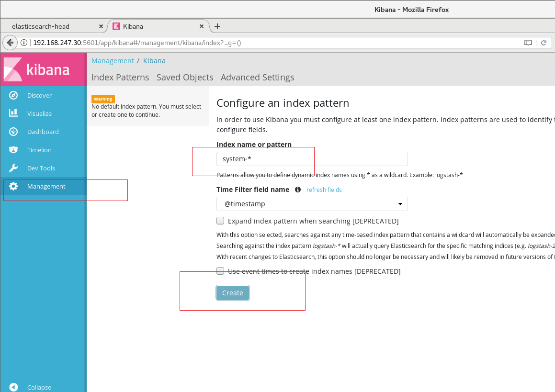The width and height of the screenshot is (555, 392).
Task: Click Kibana favicon on the browser tab
Action: point(116,26)
